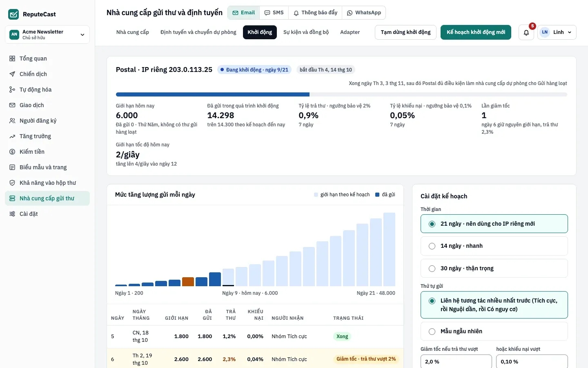
Task: Choose Mẫu ngẫu nhiên sending order
Action: pyautogui.click(x=494, y=331)
